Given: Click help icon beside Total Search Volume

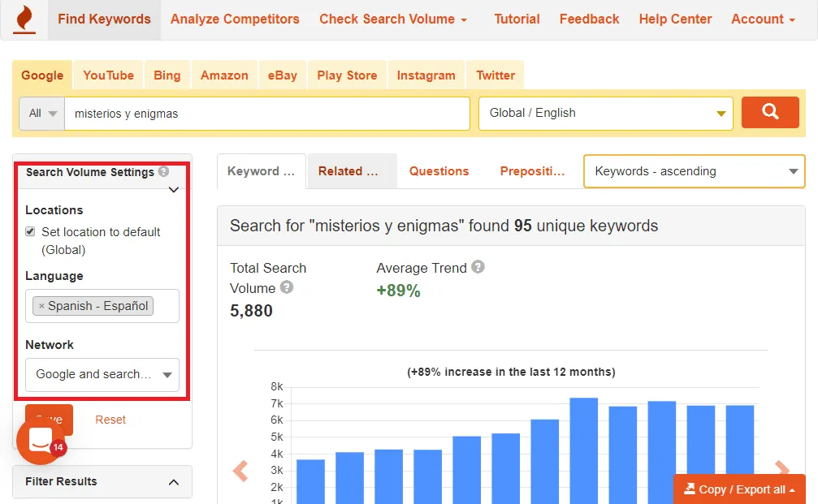Looking at the screenshot, I should [x=287, y=287].
